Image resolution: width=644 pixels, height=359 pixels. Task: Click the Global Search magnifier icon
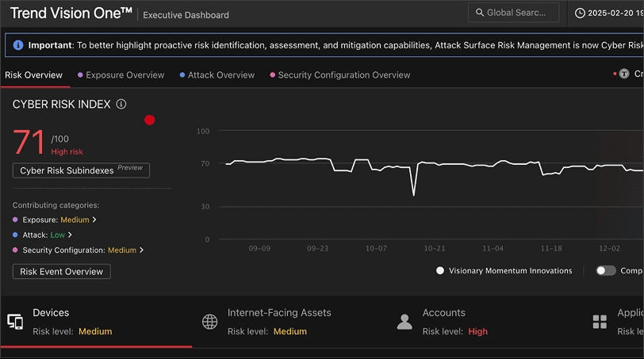pos(479,13)
